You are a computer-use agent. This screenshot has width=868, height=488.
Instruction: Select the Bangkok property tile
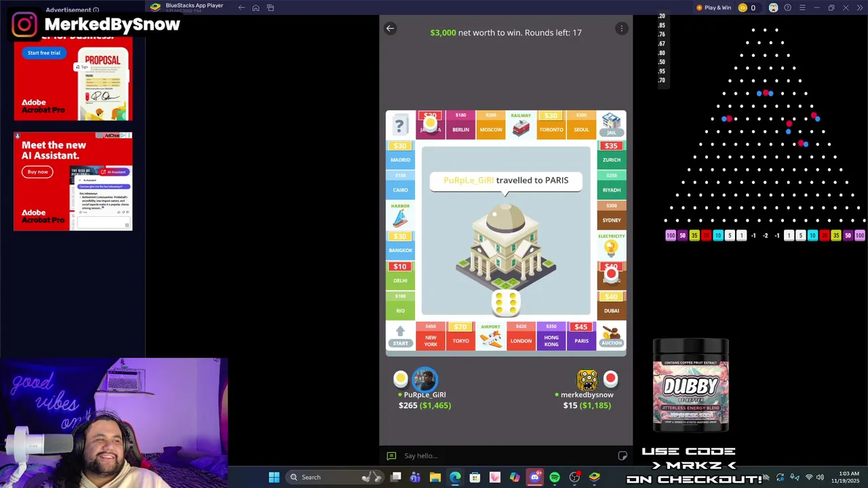400,245
